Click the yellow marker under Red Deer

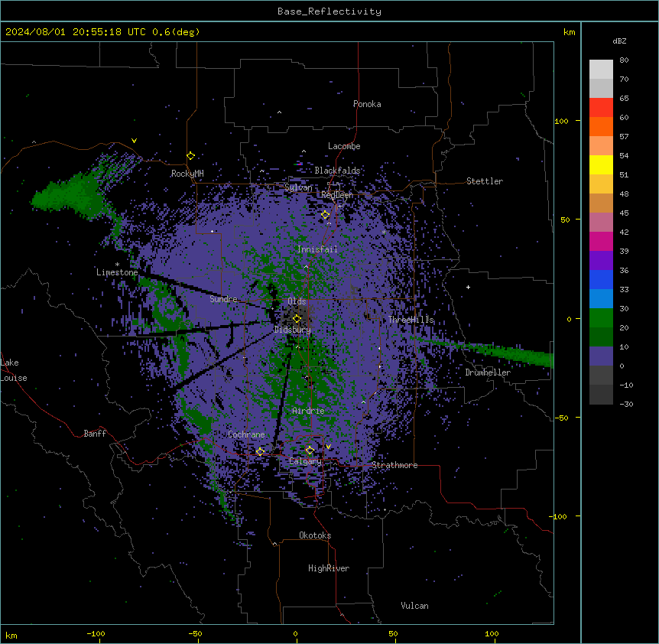click(x=325, y=215)
